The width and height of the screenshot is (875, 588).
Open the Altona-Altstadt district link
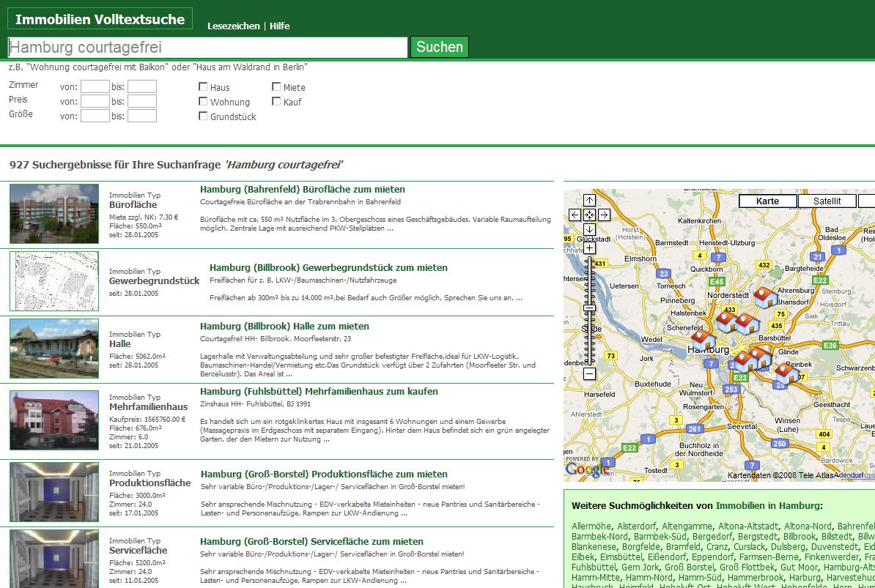pos(748,526)
